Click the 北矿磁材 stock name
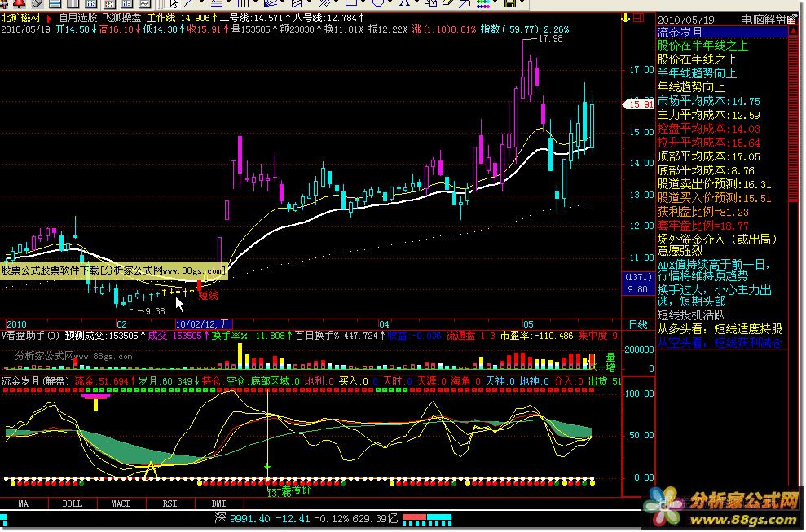Image resolution: width=806 pixels, height=532 pixels. 20,18
